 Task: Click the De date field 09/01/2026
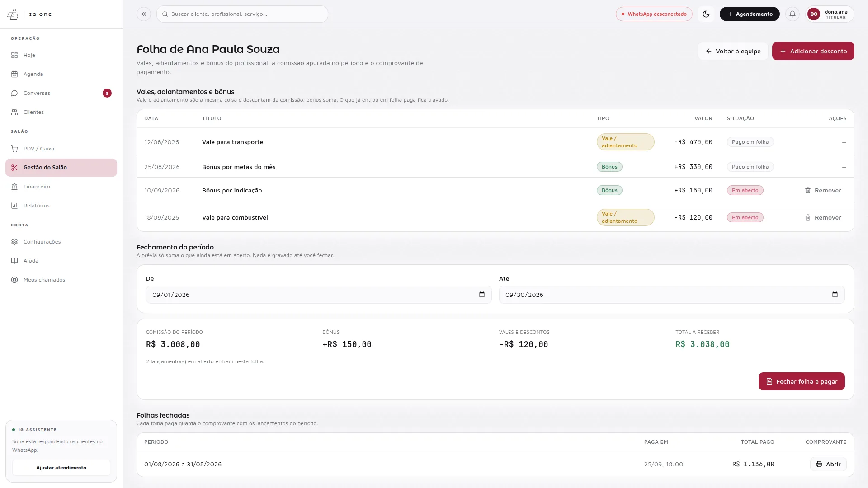(318, 295)
